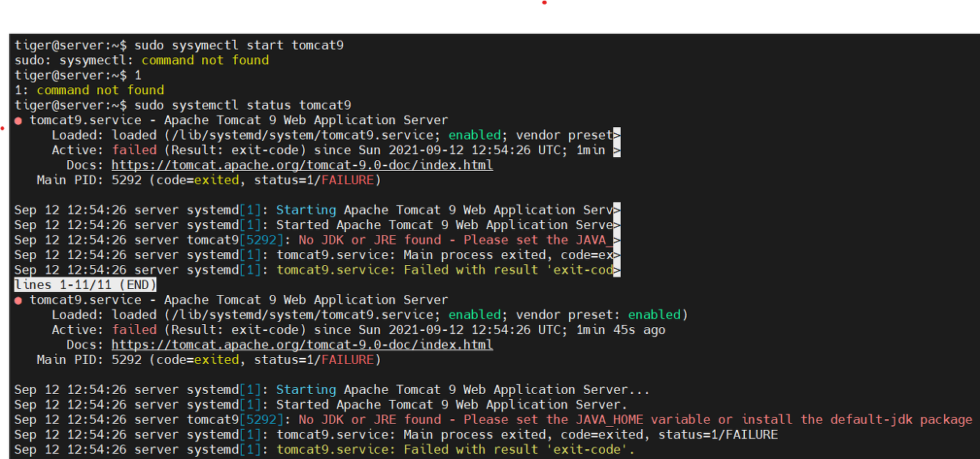Image resolution: width=980 pixels, height=459 pixels.
Task: Click the '1: command not found' message
Action: pos(90,90)
